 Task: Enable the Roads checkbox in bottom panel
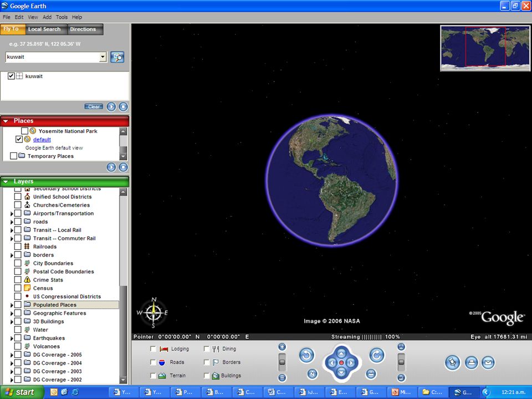coord(153,362)
